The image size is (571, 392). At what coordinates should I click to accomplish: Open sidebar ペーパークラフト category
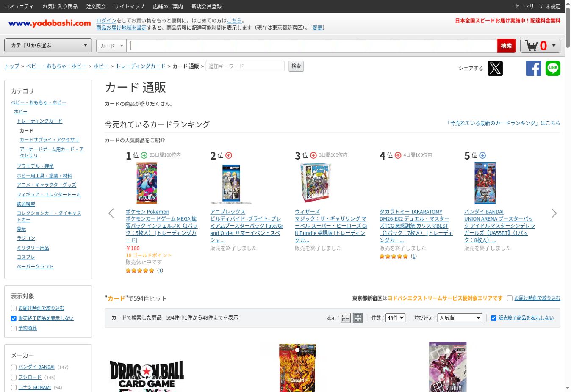click(x=35, y=267)
